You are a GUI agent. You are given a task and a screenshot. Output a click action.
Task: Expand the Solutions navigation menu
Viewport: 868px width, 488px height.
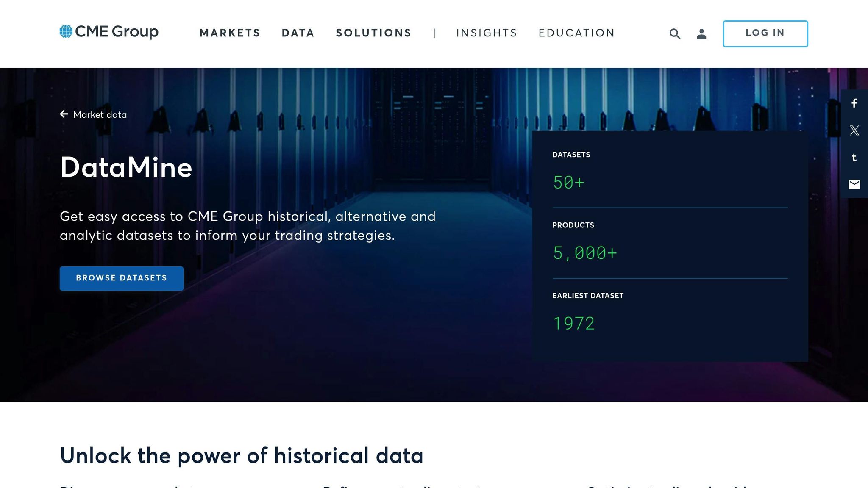[x=373, y=33]
